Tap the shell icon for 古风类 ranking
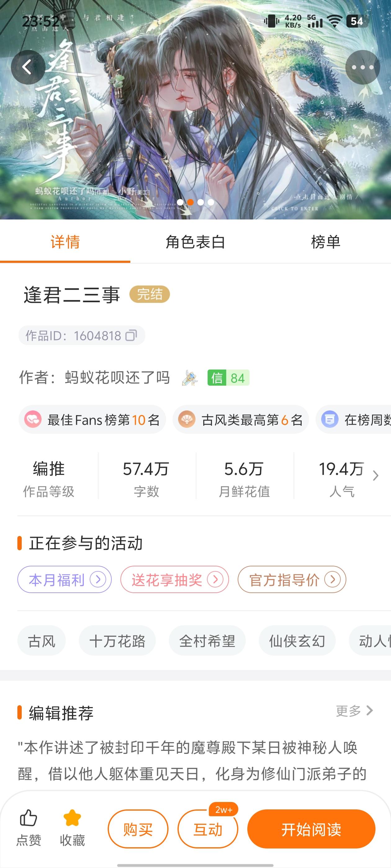 click(187, 419)
